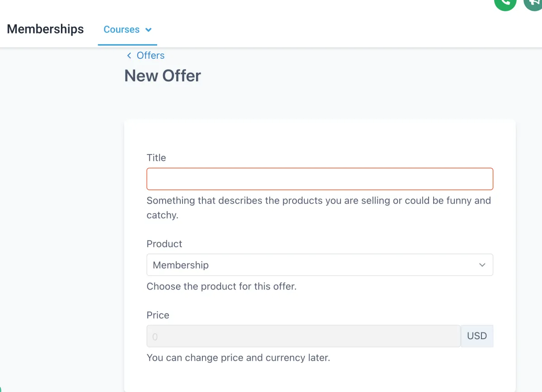Click the chevron next to Courses
Viewport: 542px width, 392px height.
148,30
